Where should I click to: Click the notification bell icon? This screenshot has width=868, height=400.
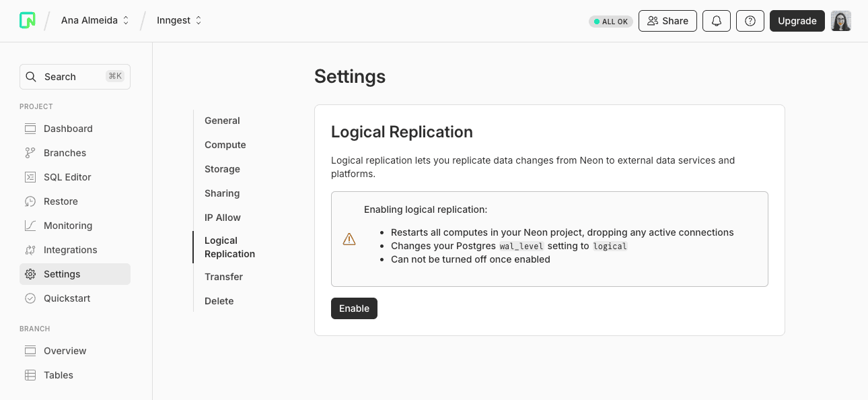(716, 21)
